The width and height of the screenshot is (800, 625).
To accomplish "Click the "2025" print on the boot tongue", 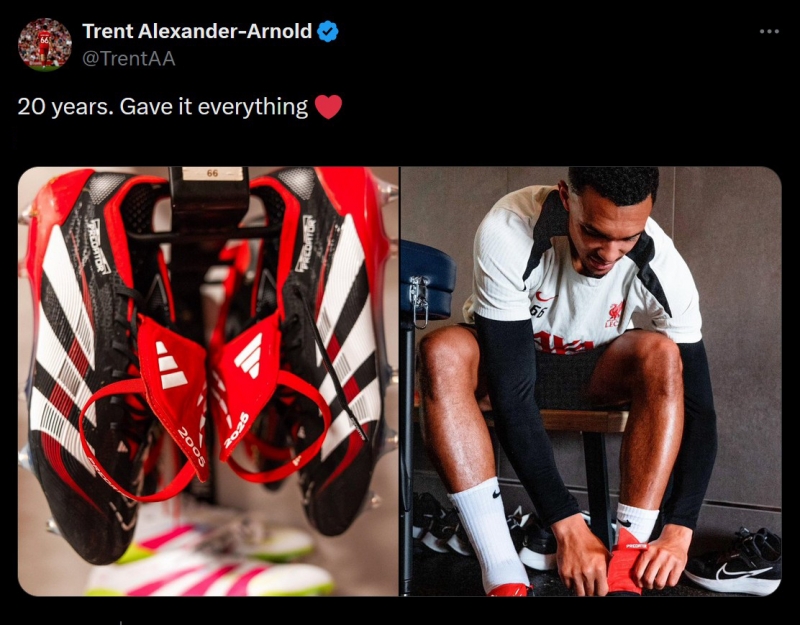I will pos(235,430).
